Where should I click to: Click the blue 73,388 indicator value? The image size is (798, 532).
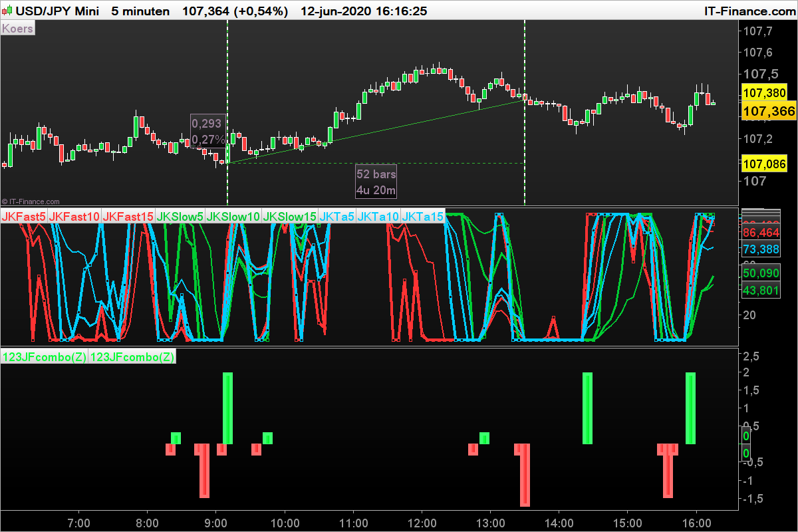point(761,249)
